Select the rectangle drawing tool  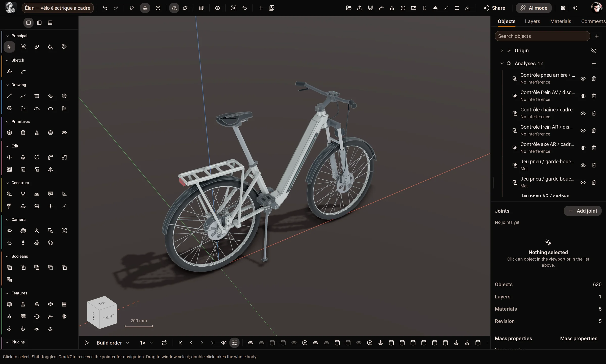coord(37,96)
